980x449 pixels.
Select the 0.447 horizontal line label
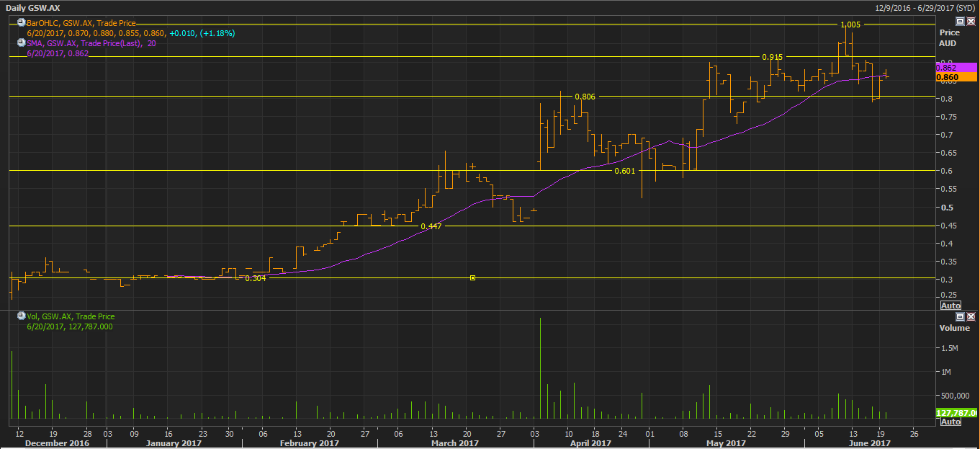[431, 226]
